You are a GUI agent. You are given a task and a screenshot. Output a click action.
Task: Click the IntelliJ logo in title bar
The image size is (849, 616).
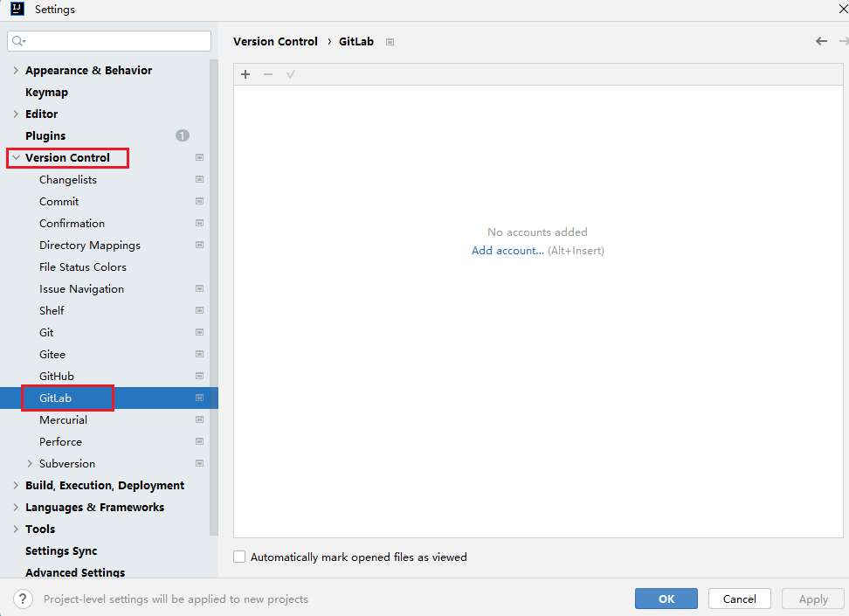click(x=17, y=9)
